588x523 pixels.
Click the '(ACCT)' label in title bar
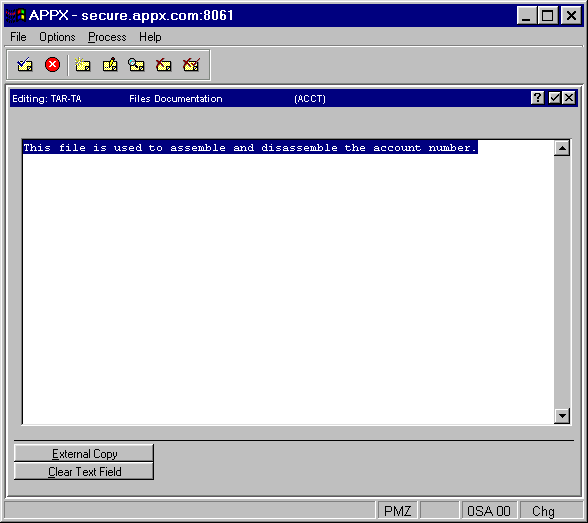310,99
